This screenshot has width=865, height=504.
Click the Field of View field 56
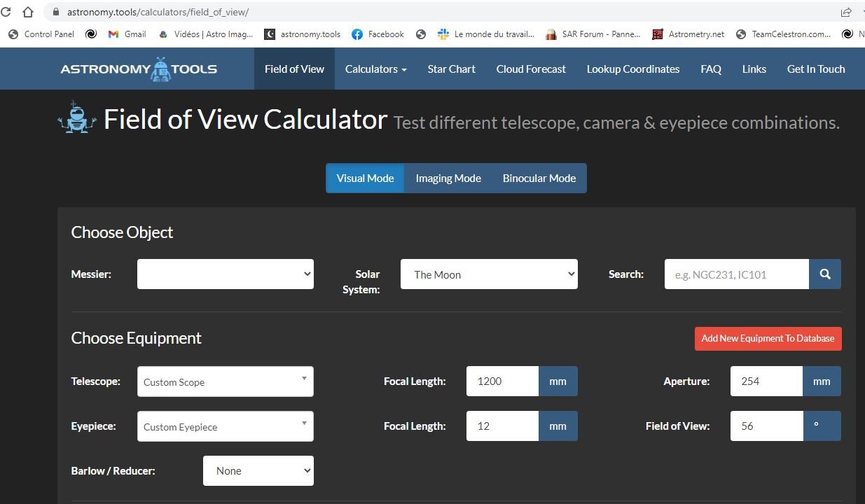click(766, 426)
